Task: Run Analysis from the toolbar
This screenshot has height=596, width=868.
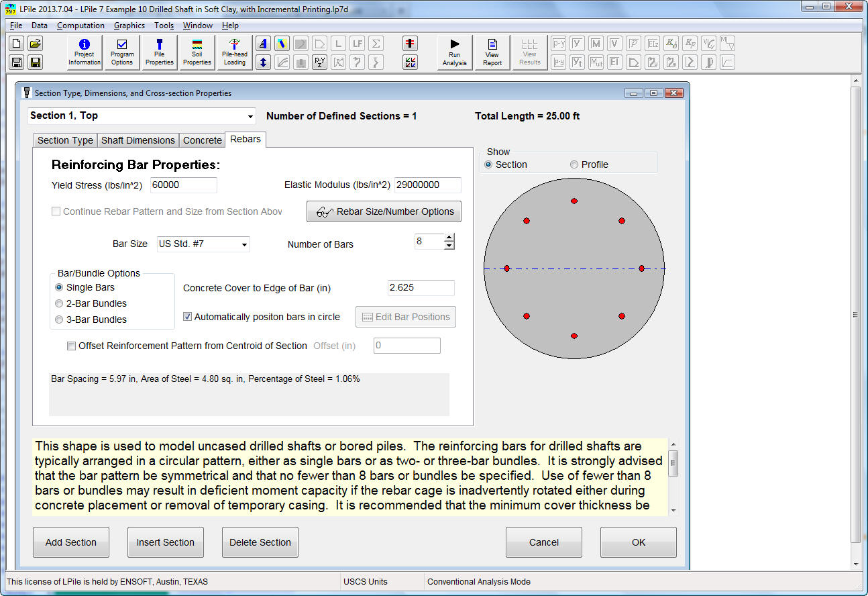Action: [x=454, y=52]
